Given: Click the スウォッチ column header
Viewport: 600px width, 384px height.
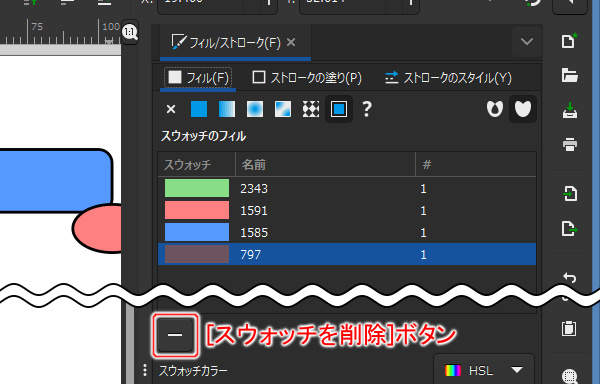Looking at the screenshot, I should click(197, 164).
